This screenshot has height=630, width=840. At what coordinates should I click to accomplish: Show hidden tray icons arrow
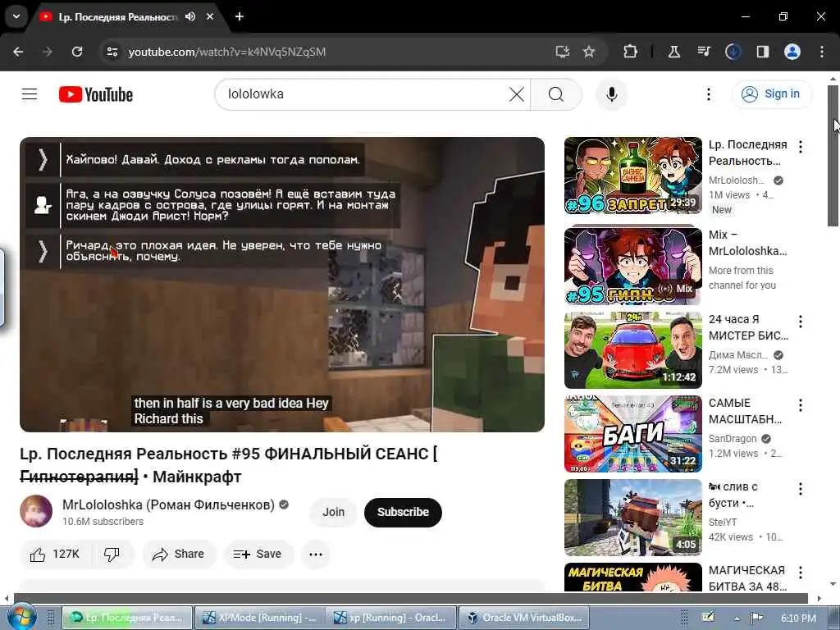pyautogui.click(x=737, y=619)
